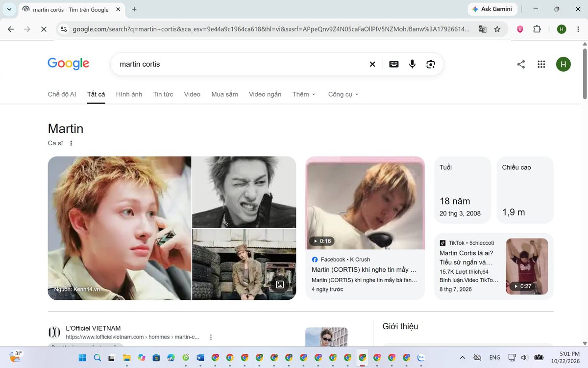Open Google account avatar on the page
This screenshot has width=588, height=368.
563,64
